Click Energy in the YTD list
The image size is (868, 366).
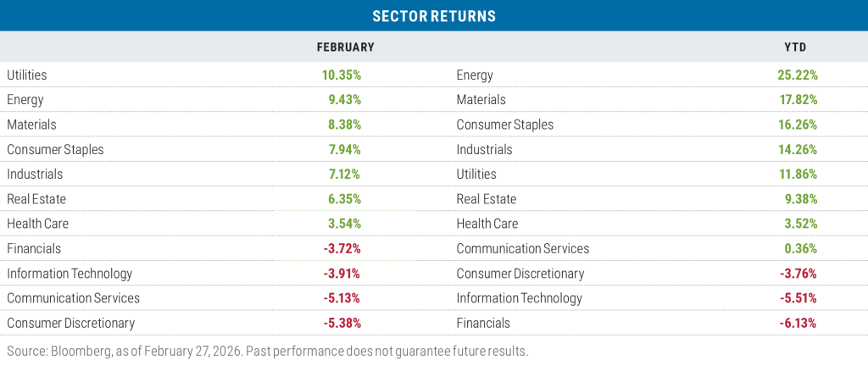[x=475, y=75]
